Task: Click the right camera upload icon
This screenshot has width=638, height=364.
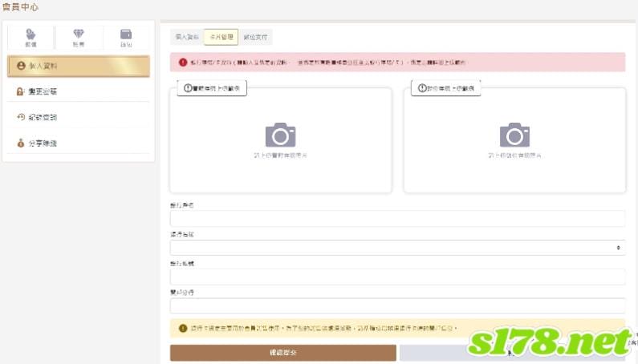Action: 514,135
